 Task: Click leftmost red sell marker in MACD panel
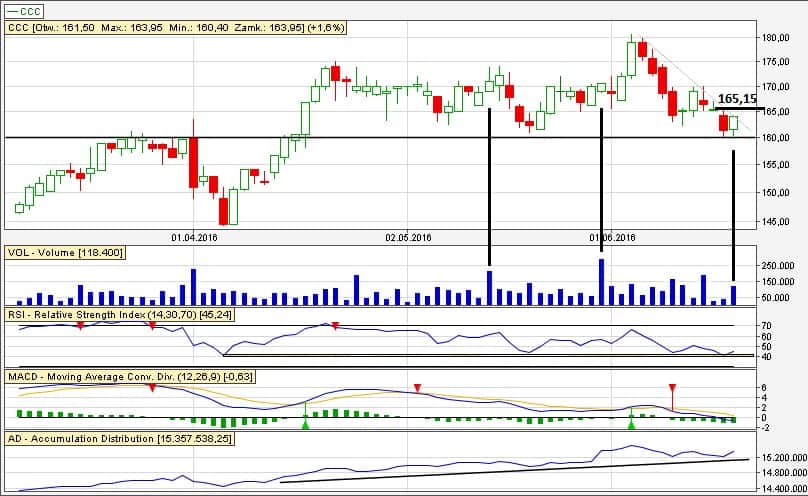[152, 387]
